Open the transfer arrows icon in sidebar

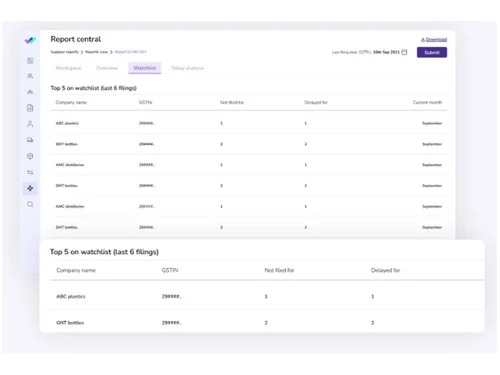(30, 172)
